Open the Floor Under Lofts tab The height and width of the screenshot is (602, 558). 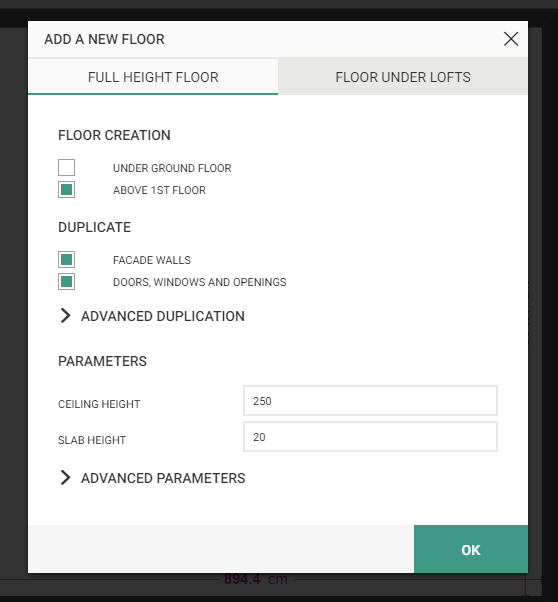pyautogui.click(x=403, y=77)
